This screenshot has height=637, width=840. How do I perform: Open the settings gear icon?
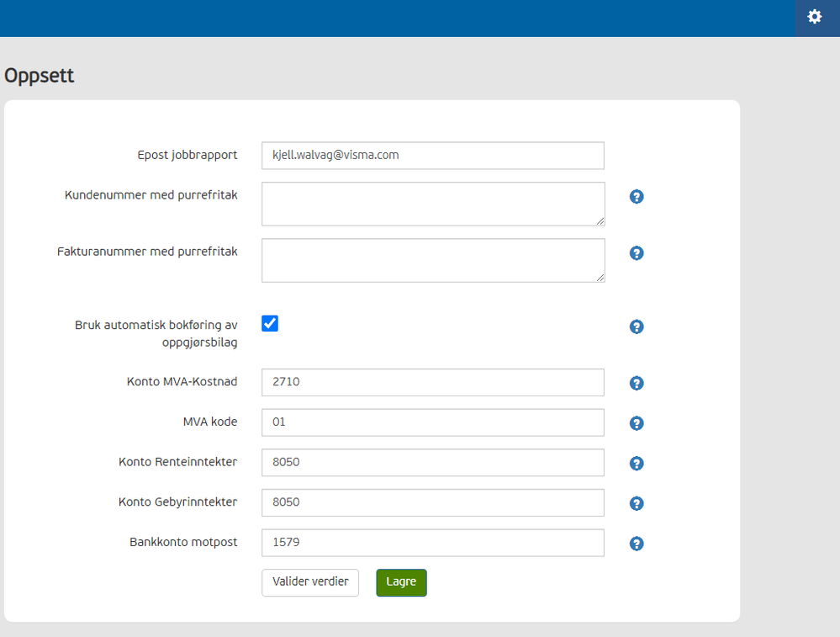(x=814, y=17)
